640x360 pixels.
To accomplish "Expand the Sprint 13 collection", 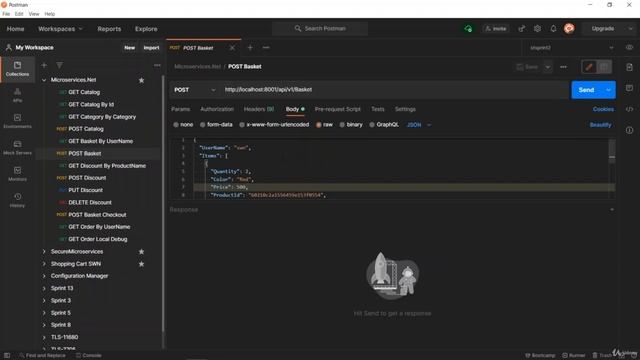I will 44,288.
